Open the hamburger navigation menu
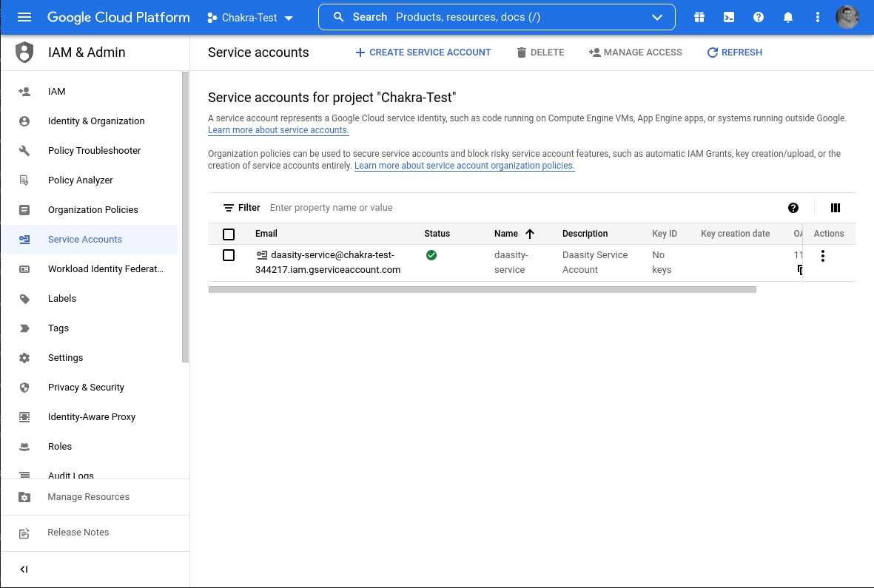Image resolution: width=874 pixels, height=588 pixels. click(24, 17)
